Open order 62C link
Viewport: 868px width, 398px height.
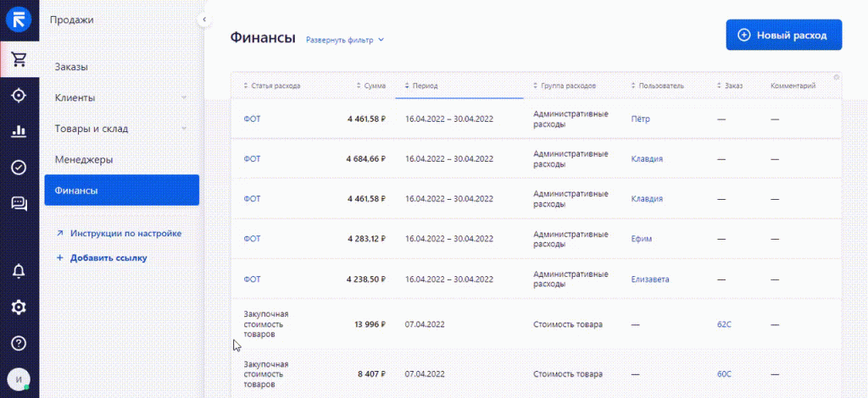724,324
